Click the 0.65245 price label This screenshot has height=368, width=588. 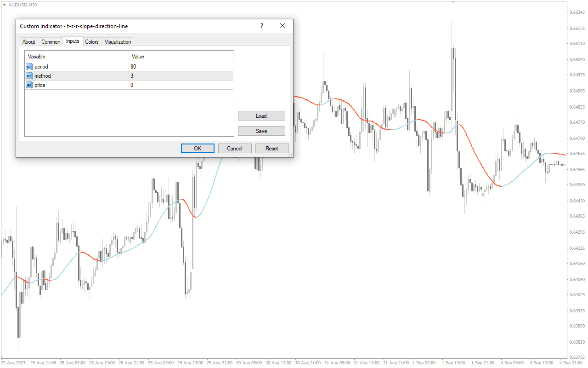(577, 12)
